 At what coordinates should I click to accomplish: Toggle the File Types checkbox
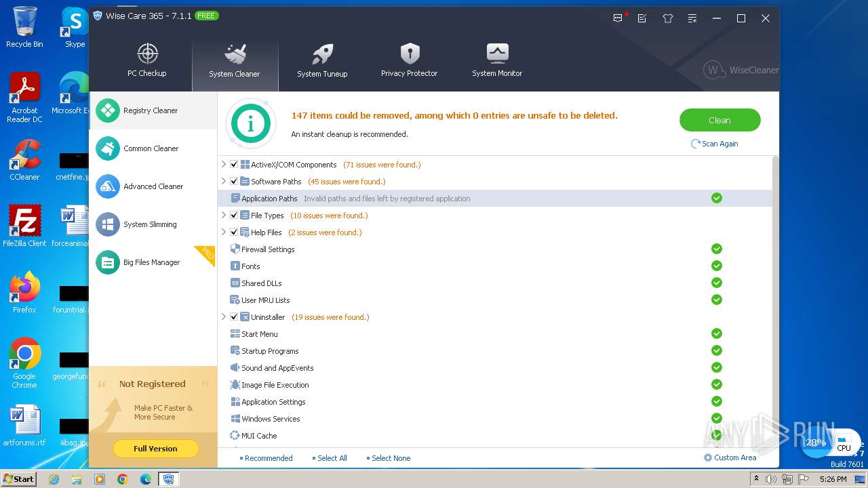click(234, 216)
